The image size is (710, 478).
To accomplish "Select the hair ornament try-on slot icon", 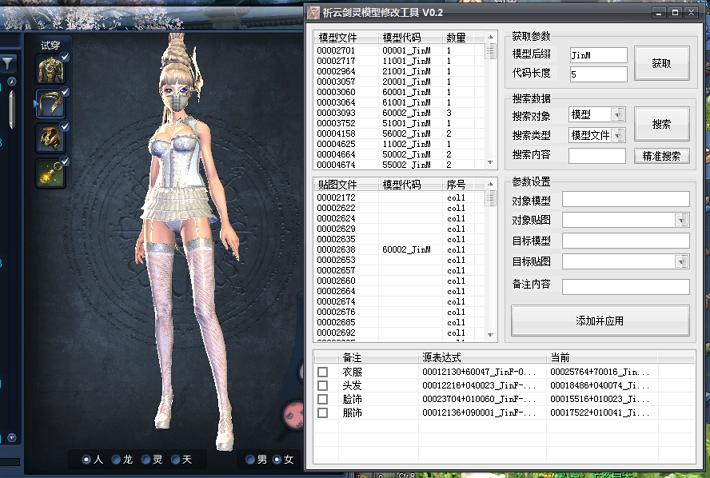I will (x=51, y=104).
